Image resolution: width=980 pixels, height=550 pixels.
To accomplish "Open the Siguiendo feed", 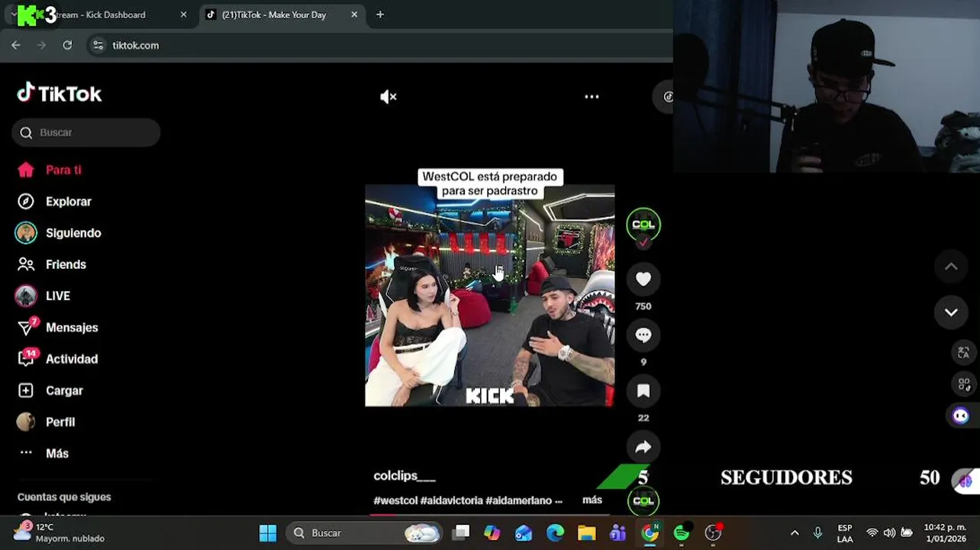I will [73, 233].
